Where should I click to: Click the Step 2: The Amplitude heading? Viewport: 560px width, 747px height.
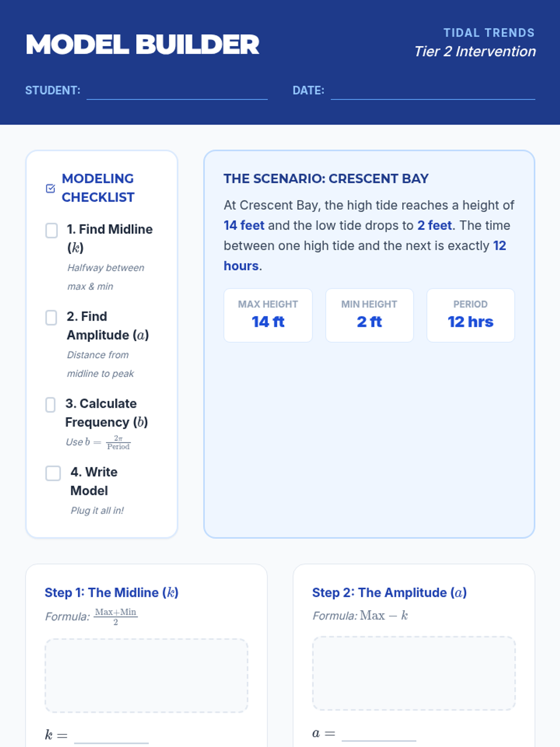389,592
